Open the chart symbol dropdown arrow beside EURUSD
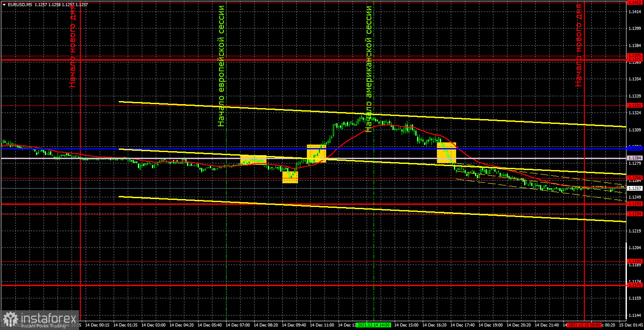644x330 pixels. (x=4, y=4)
